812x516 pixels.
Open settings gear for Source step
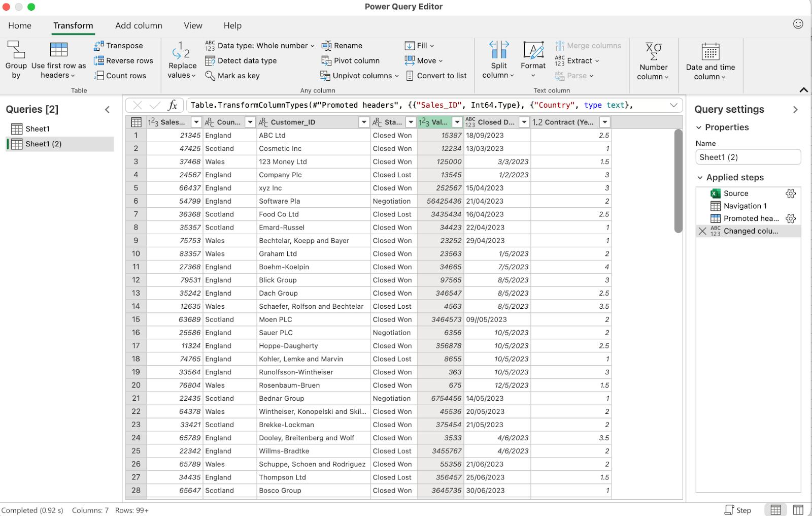tap(790, 193)
